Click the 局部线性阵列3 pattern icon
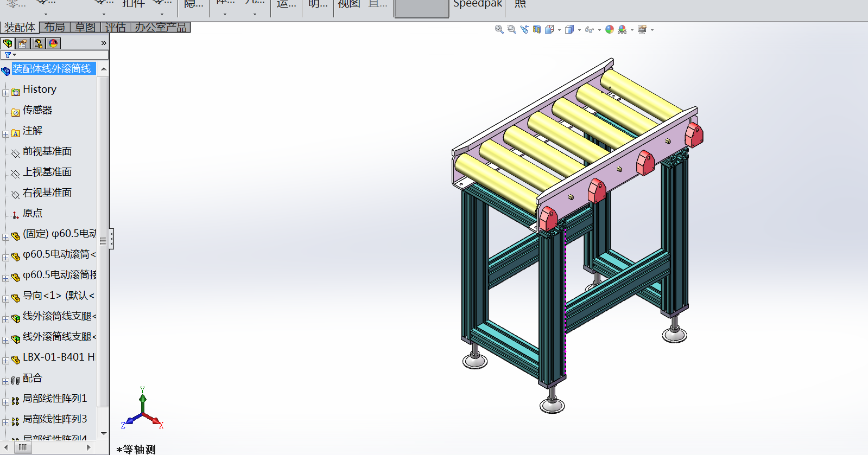 coord(16,421)
